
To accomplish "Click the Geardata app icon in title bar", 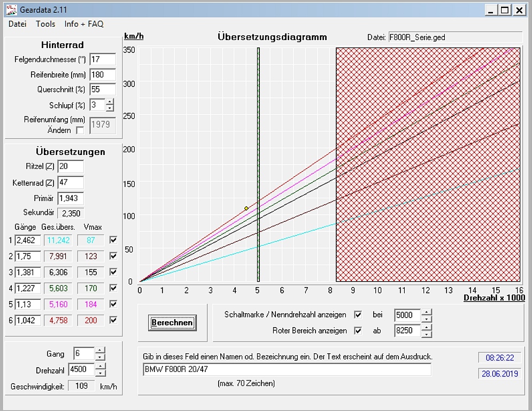I will point(12,10).
